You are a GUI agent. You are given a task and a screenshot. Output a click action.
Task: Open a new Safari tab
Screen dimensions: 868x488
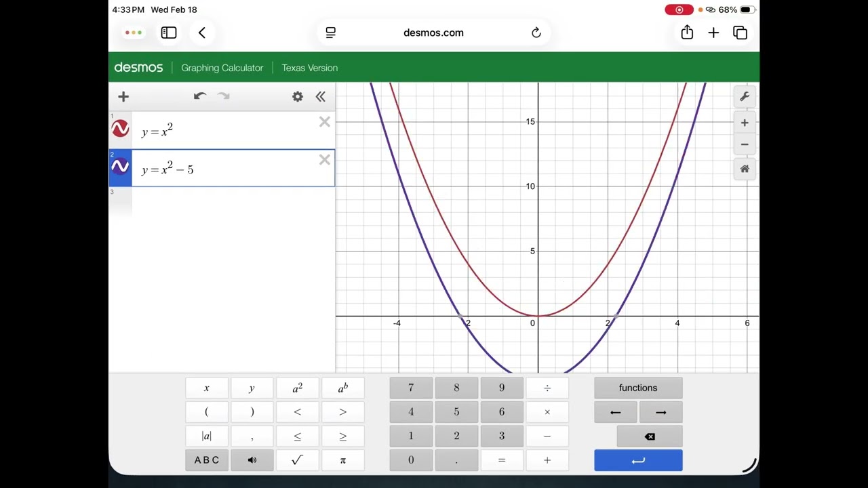[x=713, y=33]
